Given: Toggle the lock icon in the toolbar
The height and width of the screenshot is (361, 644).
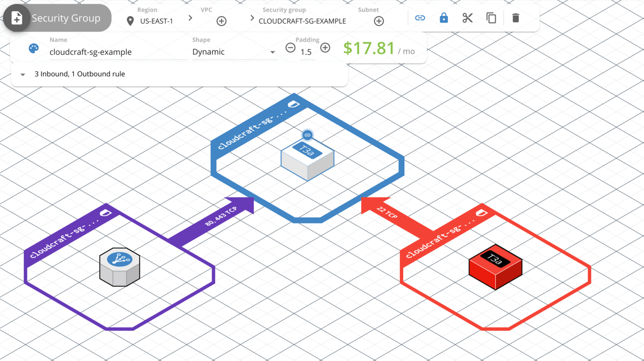Looking at the screenshot, I should point(443,18).
